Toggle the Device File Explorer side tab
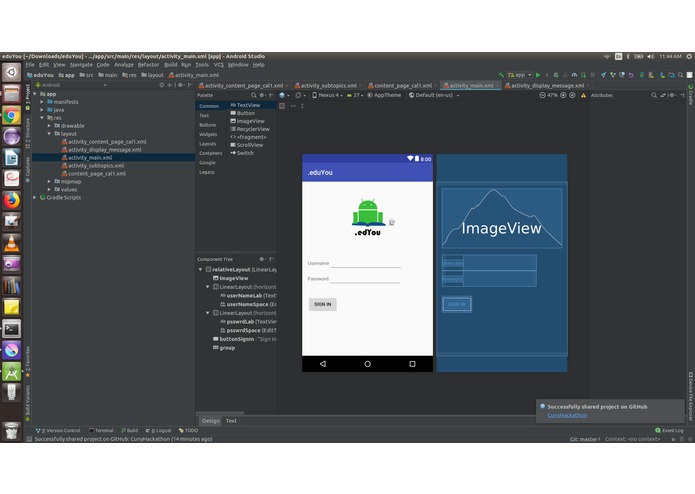 point(691,396)
